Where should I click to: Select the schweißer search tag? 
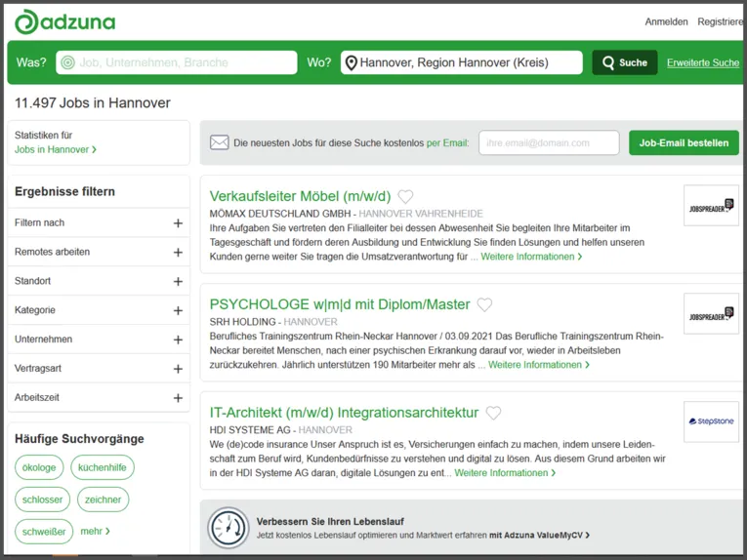(x=44, y=532)
